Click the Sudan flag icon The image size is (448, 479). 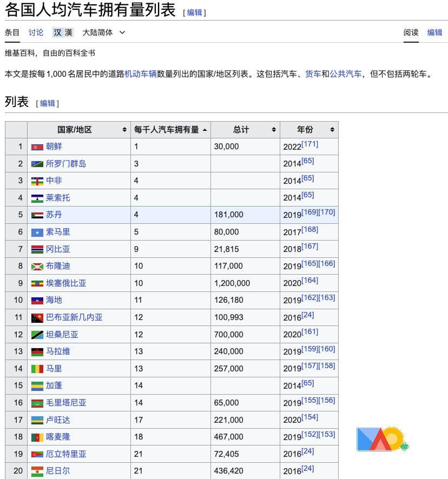click(x=37, y=215)
